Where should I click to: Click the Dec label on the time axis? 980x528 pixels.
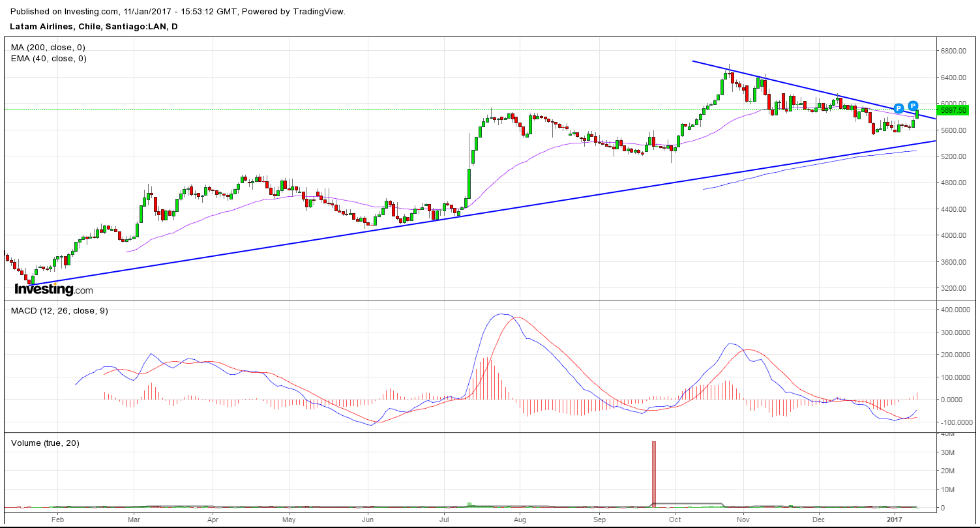pos(820,520)
